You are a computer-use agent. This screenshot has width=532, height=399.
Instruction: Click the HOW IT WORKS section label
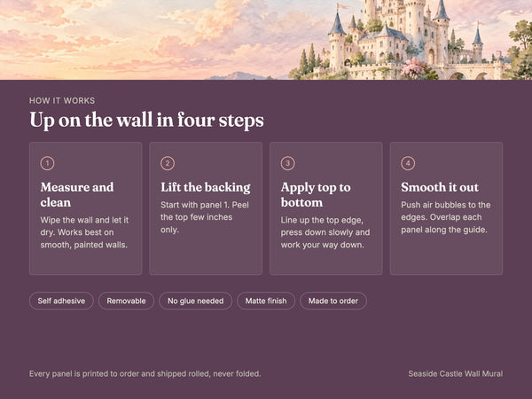point(62,101)
